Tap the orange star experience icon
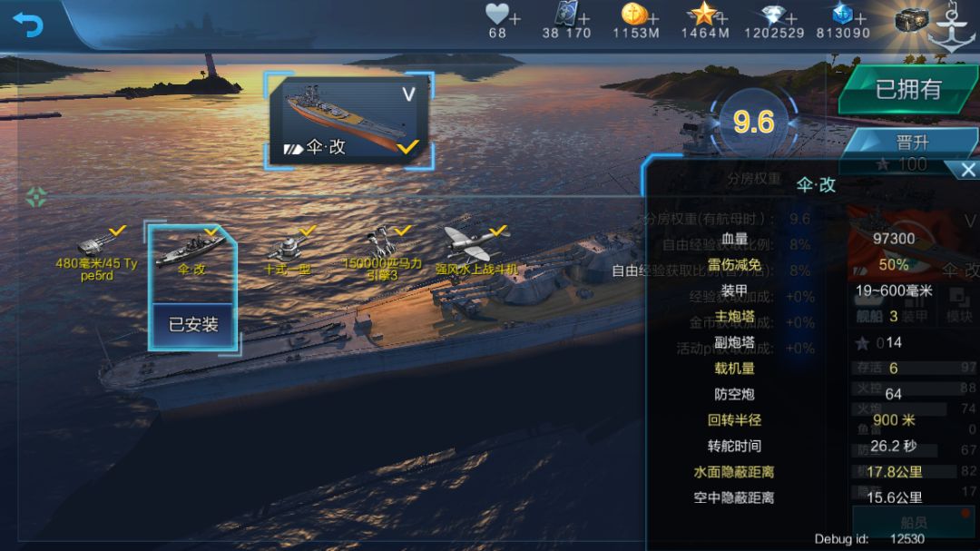Image resolution: width=980 pixels, height=551 pixels. pyautogui.click(x=703, y=13)
